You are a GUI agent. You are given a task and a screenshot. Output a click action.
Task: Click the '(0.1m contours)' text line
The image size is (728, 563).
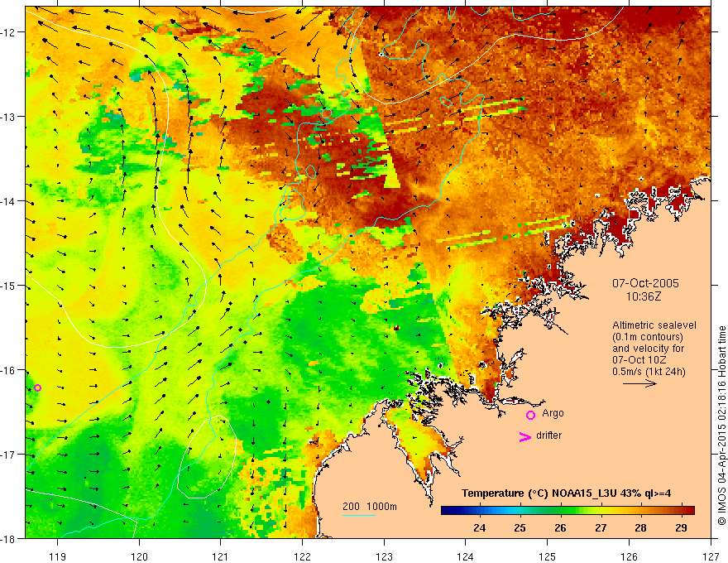click(648, 337)
